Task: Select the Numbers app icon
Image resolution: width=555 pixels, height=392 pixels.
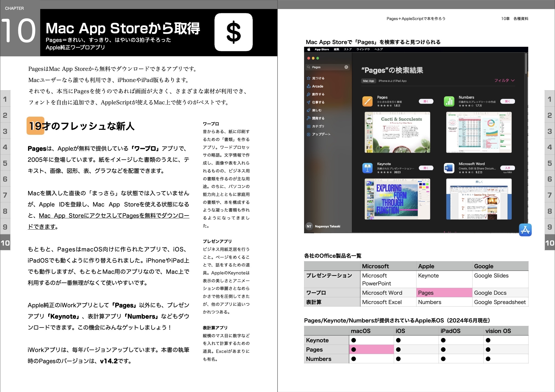Action: pyautogui.click(x=449, y=101)
